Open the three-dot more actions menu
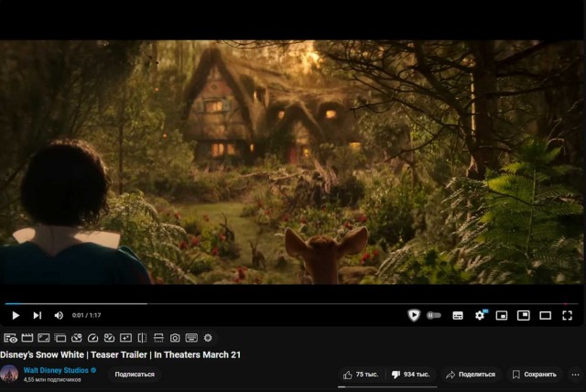586x392 pixels. pyautogui.click(x=575, y=374)
